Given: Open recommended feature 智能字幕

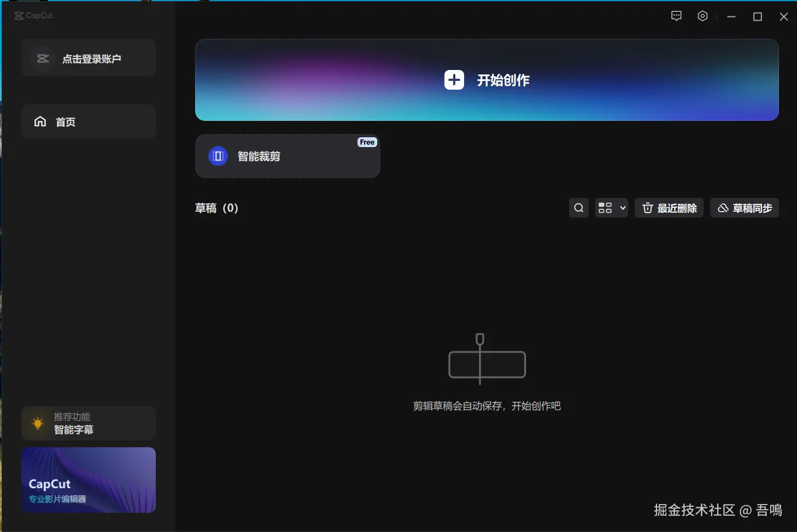Looking at the screenshot, I should pyautogui.click(x=89, y=423).
